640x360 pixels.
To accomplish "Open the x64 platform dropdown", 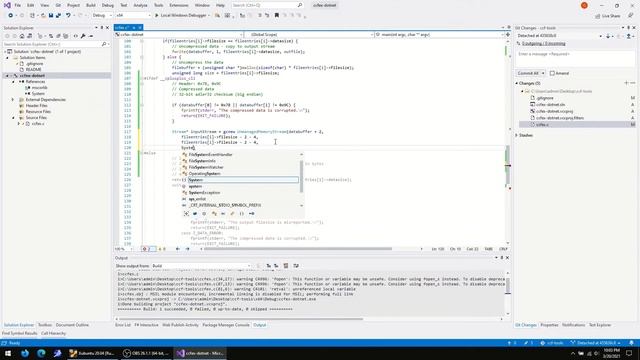I will pyautogui.click(x=133, y=16).
